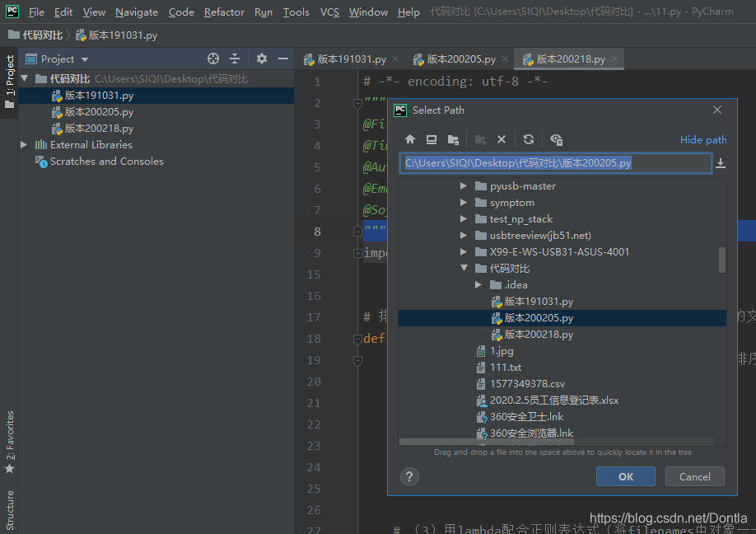Select 版本200218.py in dialog file tree
Screen dimensions: 756x534
[x=539, y=335]
